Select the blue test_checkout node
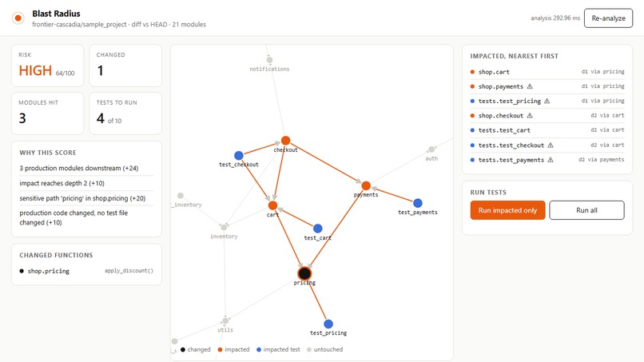The image size is (644, 362). click(x=239, y=155)
